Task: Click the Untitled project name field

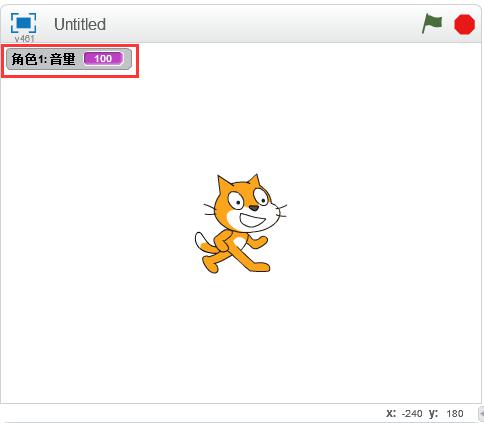Action: 80,24
